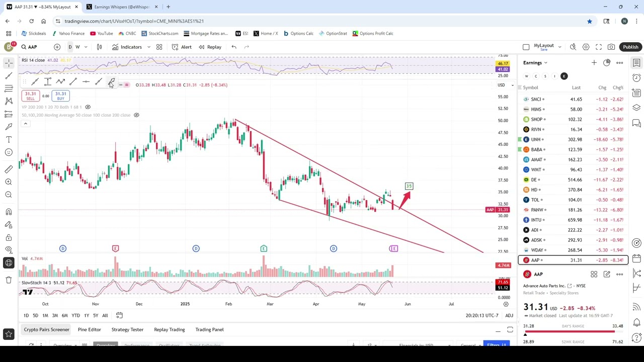This screenshot has width=644, height=362.
Task: Select the crosshair cursor tool
Action: tap(9, 63)
